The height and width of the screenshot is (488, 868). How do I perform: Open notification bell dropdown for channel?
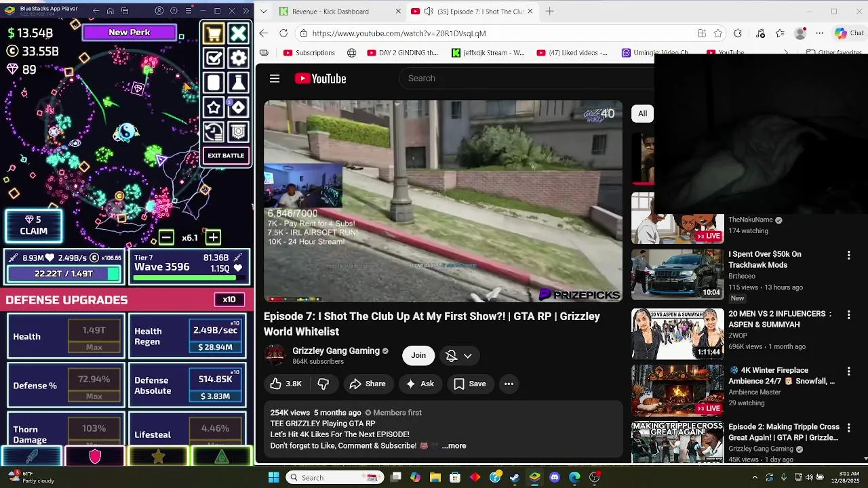point(459,356)
